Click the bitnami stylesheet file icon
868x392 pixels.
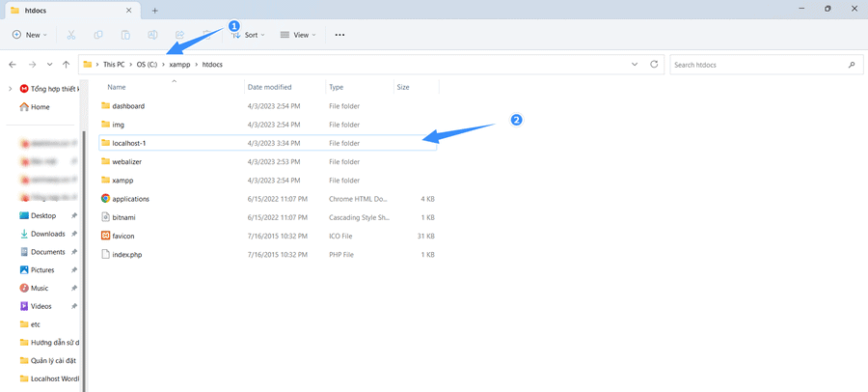pos(106,217)
